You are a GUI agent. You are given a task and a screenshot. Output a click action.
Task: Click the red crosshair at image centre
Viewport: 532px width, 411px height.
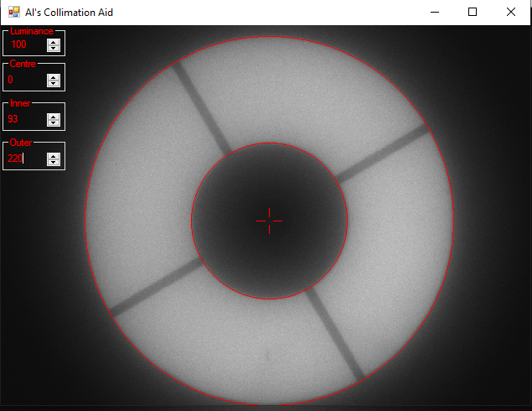coord(270,221)
